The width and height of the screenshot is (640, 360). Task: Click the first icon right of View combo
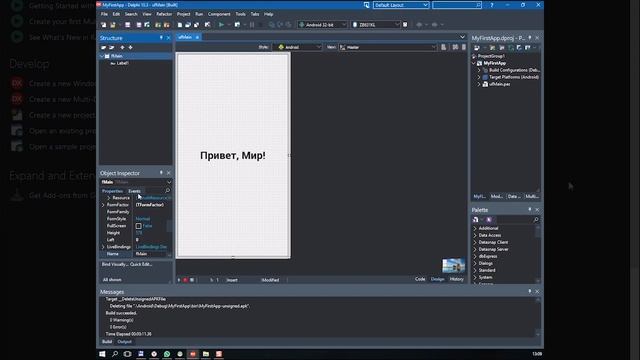click(x=444, y=47)
